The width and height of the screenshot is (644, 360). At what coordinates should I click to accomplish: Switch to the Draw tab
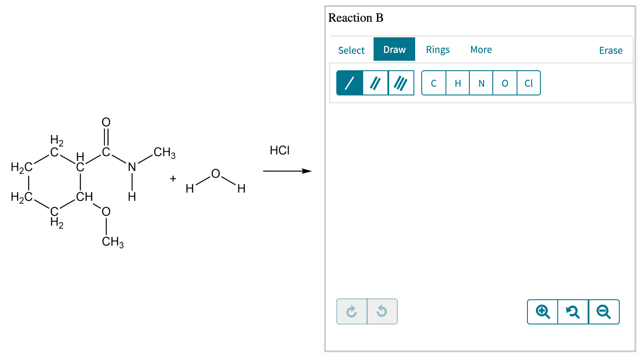(394, 49)
